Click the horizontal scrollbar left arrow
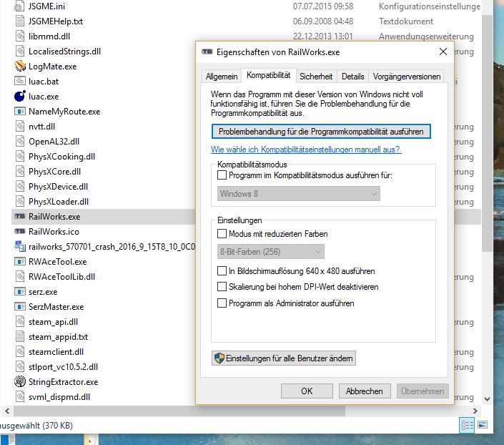504x445 pixels. [x=7, y=411]
